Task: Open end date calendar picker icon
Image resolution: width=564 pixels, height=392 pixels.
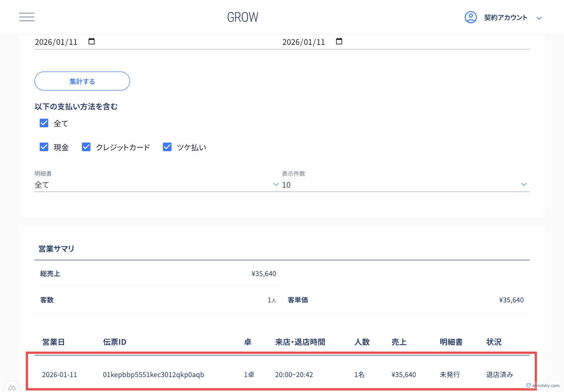Action: tap(339, 41)
